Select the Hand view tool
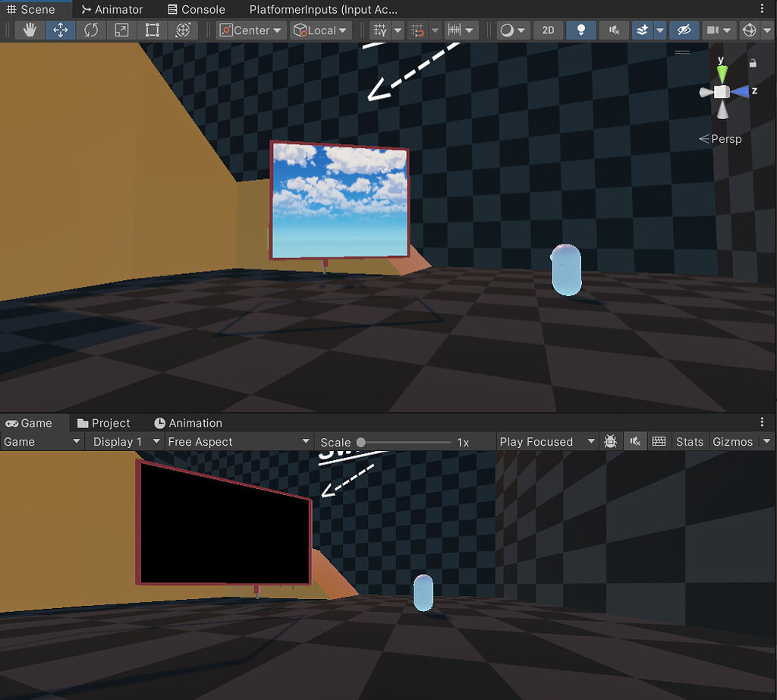The width and height of the screenshot is (777, 700). [29, 30]
